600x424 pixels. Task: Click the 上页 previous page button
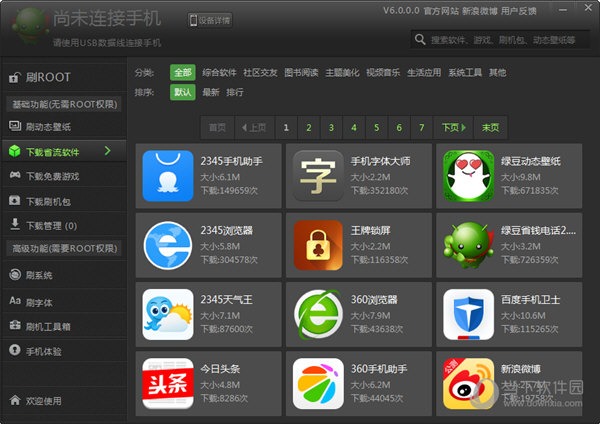(x=254, y=127)
